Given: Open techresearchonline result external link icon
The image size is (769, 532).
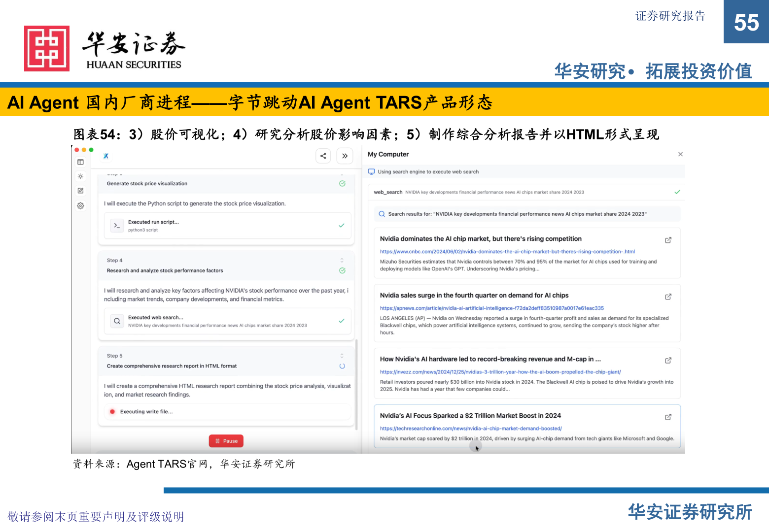Looking at the screenshot, I should [x=668, y=417].
